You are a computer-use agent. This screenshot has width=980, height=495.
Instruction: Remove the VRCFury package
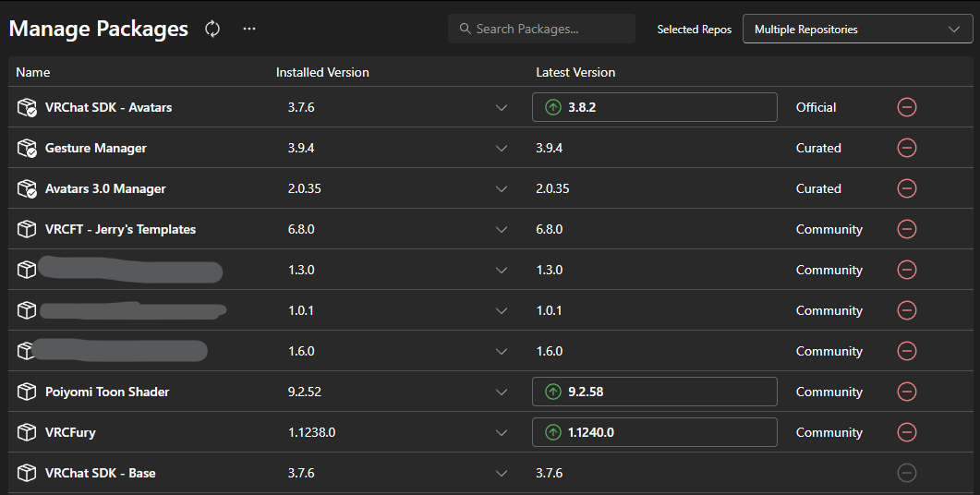[x=907, y=432]
